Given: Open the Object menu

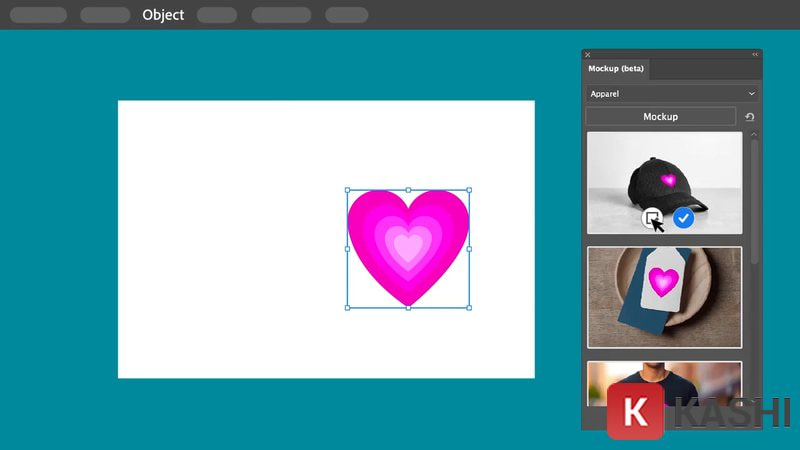Looking at the screenshot, I should click(163, 15).
